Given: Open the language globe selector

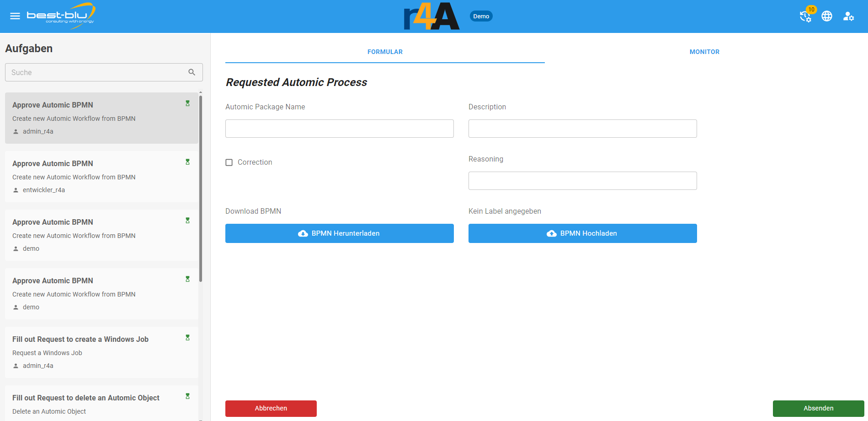Looking at the screenshot, I should (827, 16).
